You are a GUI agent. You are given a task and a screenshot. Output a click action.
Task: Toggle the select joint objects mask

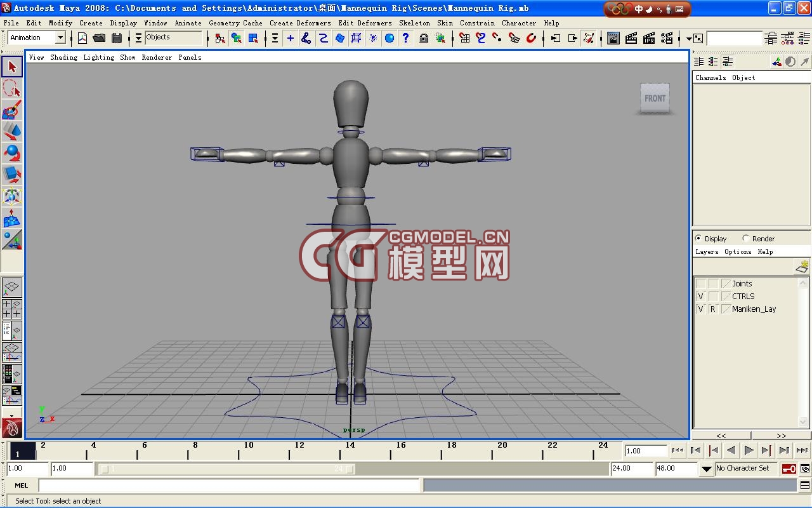click(x=306, y=38)
